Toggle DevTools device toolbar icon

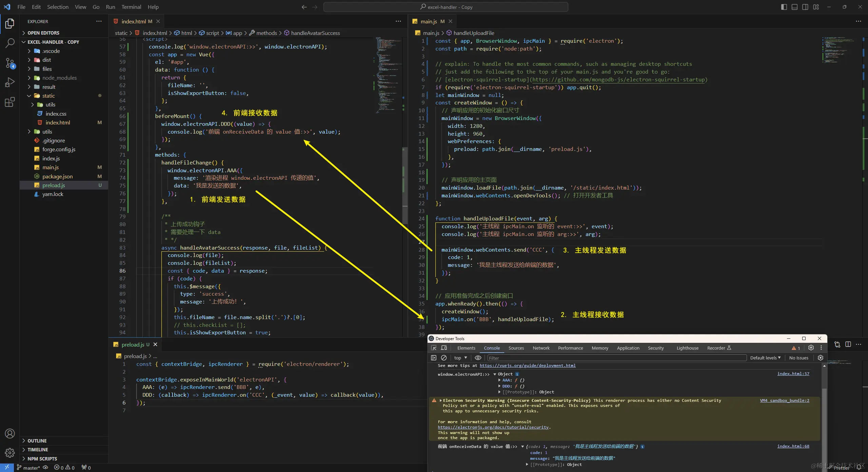(444, 348)
